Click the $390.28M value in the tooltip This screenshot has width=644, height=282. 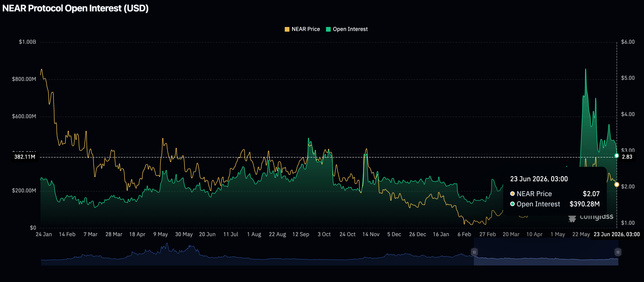coord(585,204)
